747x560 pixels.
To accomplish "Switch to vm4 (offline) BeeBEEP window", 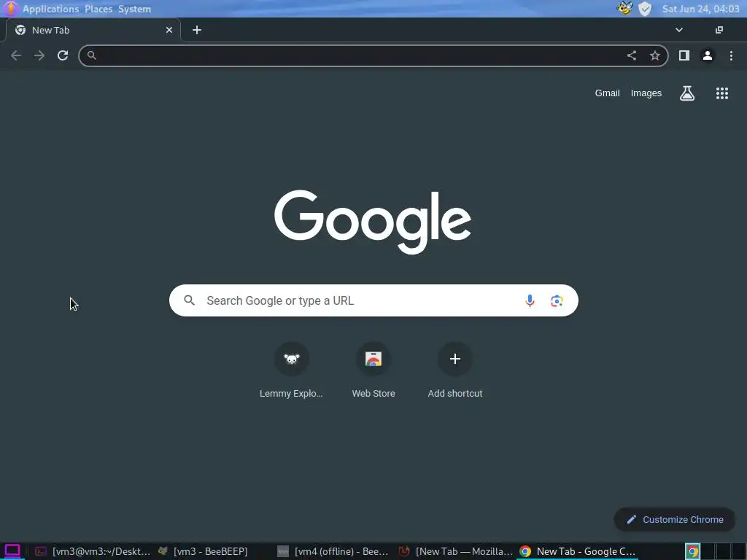I will click(x=333, y=551).
